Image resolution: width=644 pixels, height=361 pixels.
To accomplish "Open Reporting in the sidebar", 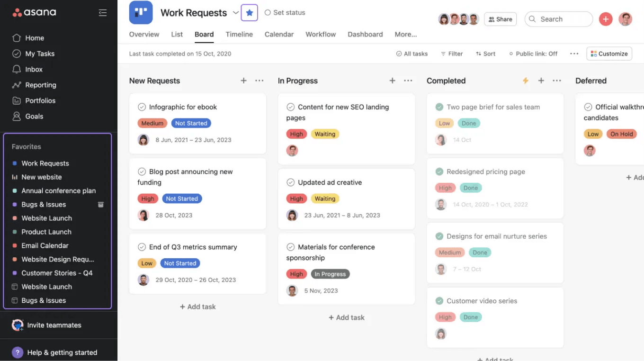I will tap(39, 85).
